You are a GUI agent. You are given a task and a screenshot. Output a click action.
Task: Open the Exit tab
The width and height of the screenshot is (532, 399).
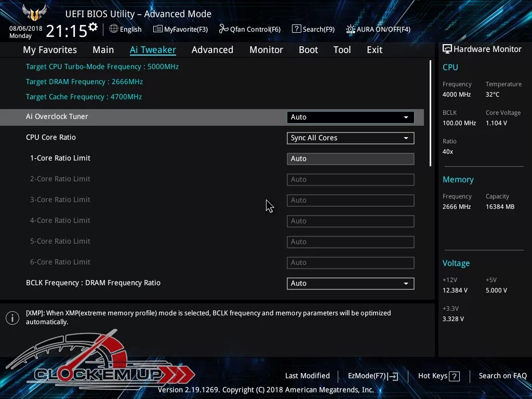pyautogui.click(x=375, y=50)
